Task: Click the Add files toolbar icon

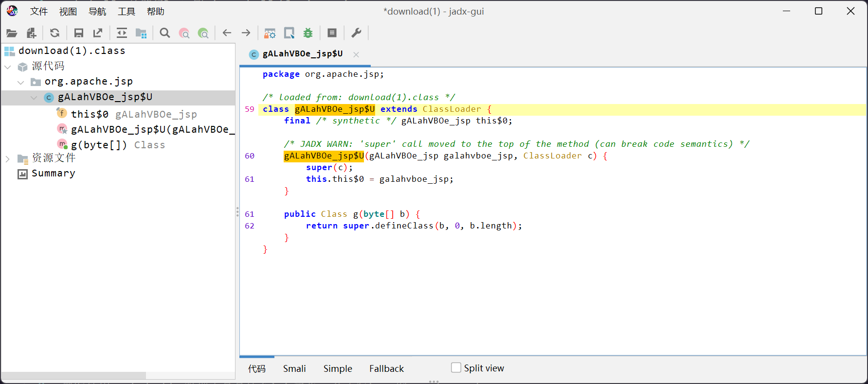Action: 31,33
